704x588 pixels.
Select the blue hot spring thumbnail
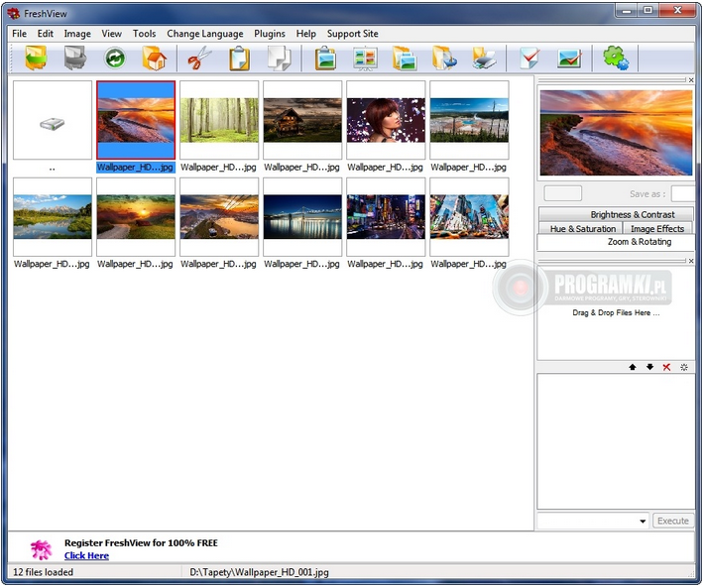point(469,120)
